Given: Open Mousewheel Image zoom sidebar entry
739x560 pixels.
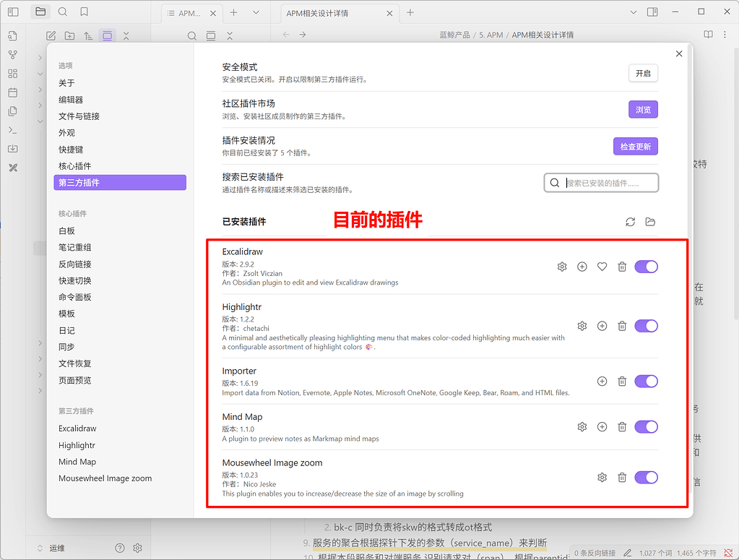Looking at the screenshot, I should (x=120, y=478).
